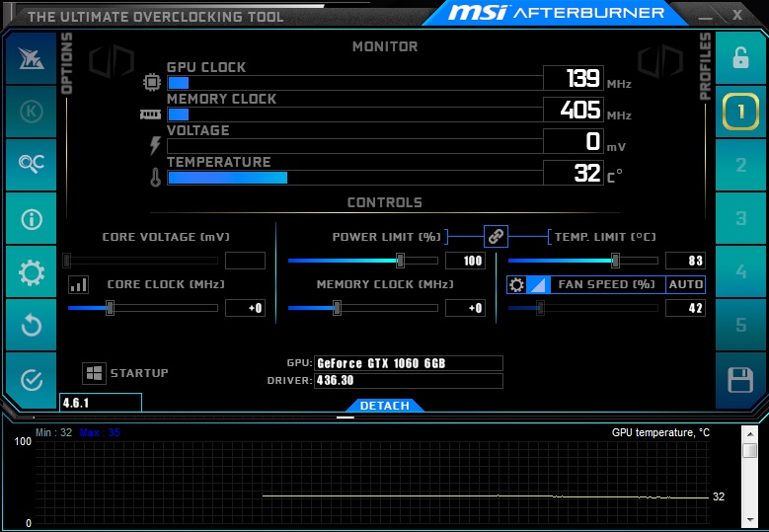Click the driver version 436.30 field
This screenshot has width=769, height=532.
409,380
